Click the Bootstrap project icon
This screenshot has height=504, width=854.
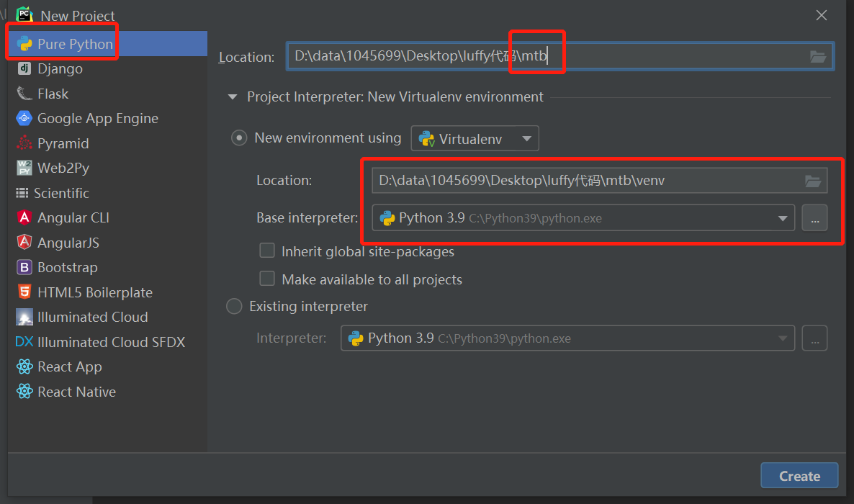click(24, 268)
